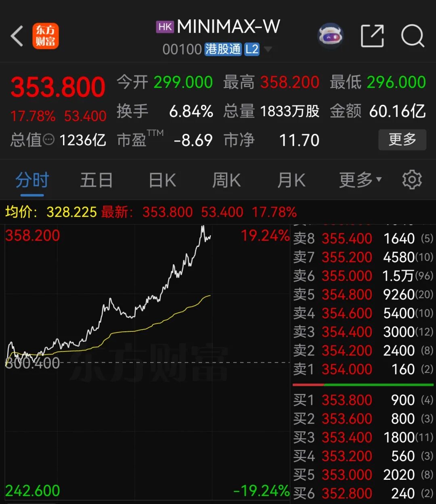Select the 买5 353.000 order row

pyautogui.click(x=363, y=475)
